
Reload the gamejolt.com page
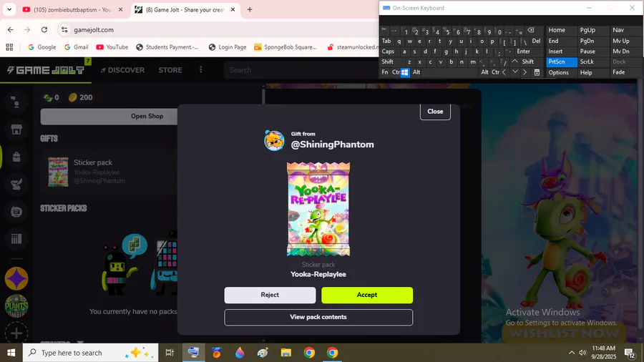[x=44, y=29]
